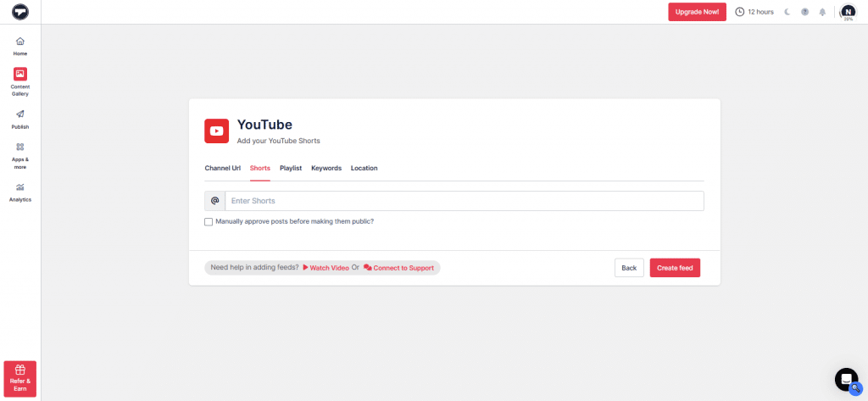Open help question mark icon

[804, 12]
